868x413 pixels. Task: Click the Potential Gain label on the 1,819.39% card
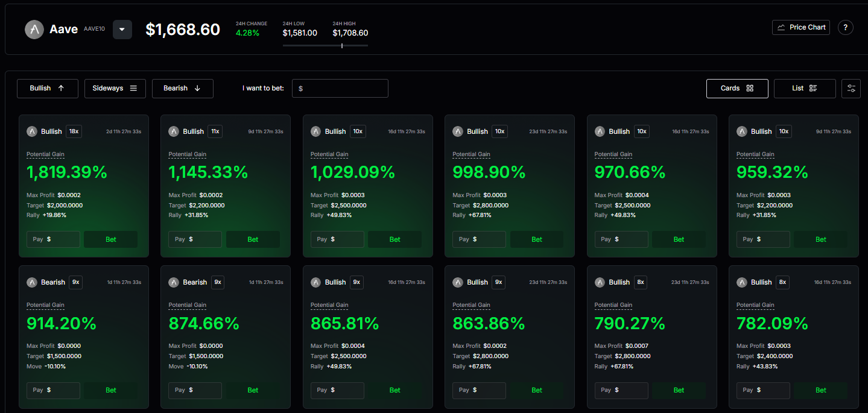[x=45, y=154]
